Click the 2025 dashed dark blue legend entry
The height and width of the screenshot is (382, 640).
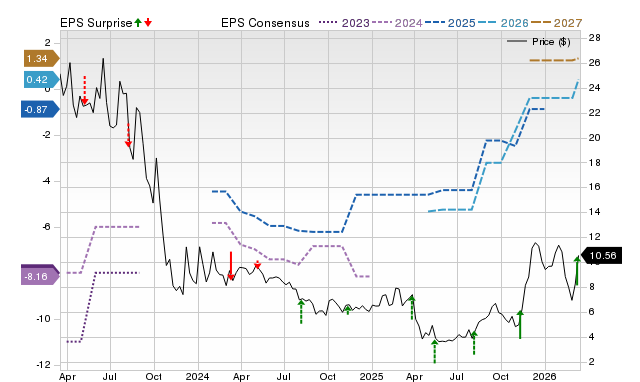pos(450,23)
